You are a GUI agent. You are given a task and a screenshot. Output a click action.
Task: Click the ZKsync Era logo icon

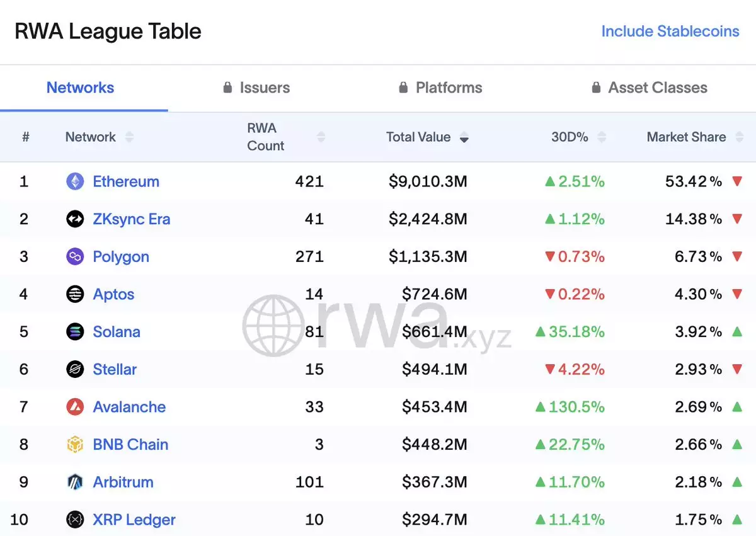(x=75, y=219)
